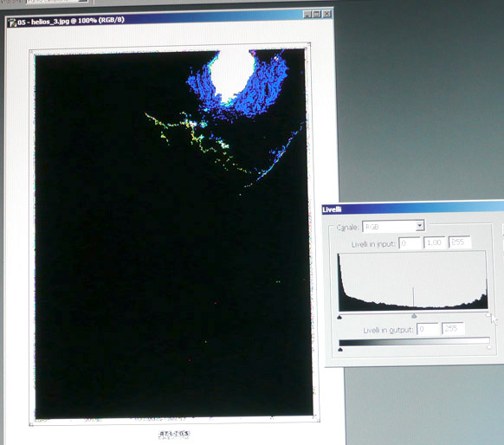Maximize the helios_3.jpg document window
Viewport: 504px width, 445px height.
coord(317,14)
